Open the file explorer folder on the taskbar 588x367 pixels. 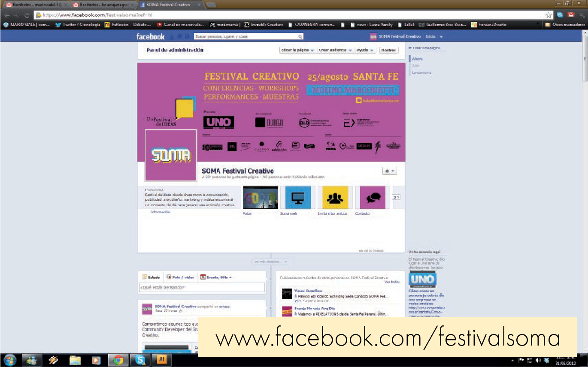point(75,360)
